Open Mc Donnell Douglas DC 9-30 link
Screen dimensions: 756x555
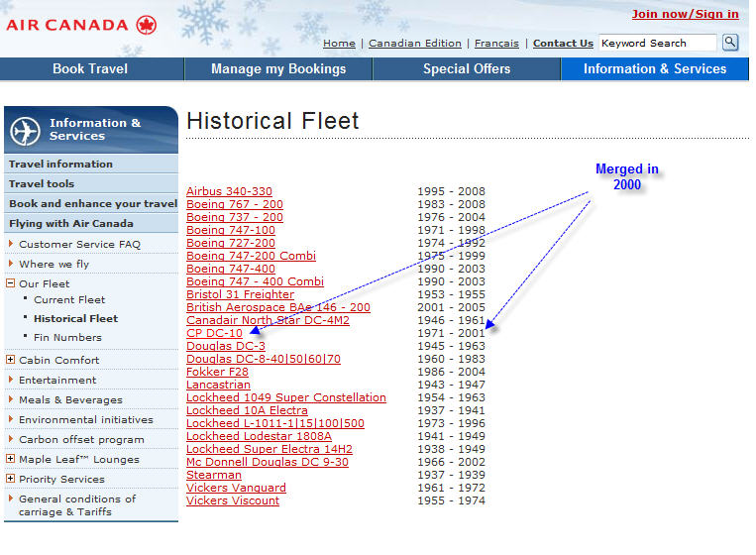[x=268, y=462]
